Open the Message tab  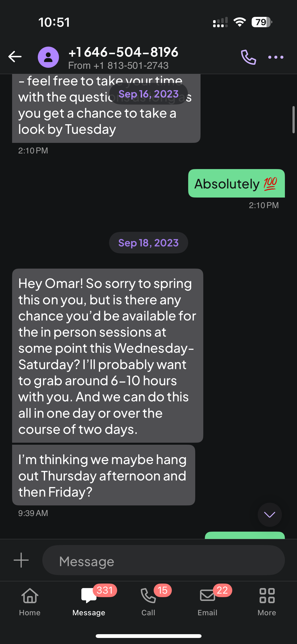(x=89, y=601)
